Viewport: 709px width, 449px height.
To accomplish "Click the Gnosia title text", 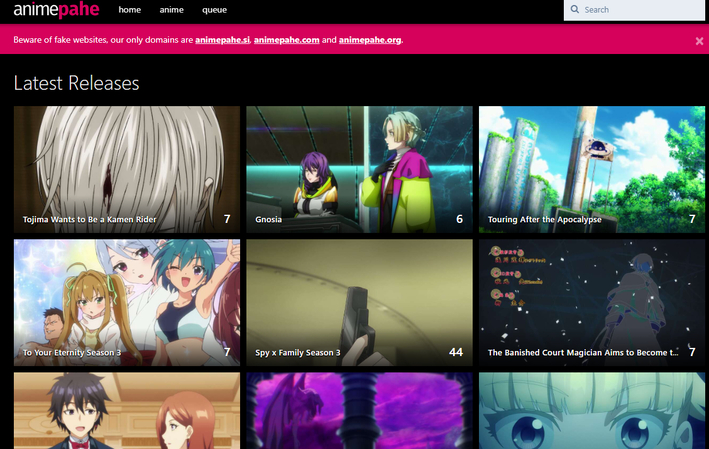I will [x=269, y=219].
